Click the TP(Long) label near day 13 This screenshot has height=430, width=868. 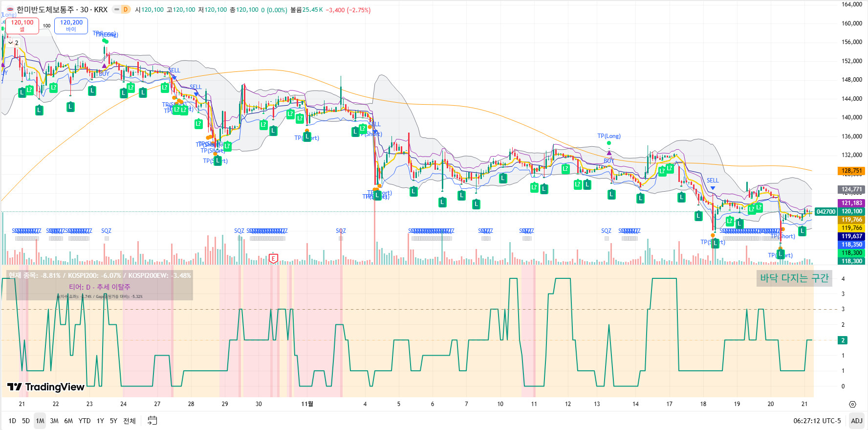(609, 136)
